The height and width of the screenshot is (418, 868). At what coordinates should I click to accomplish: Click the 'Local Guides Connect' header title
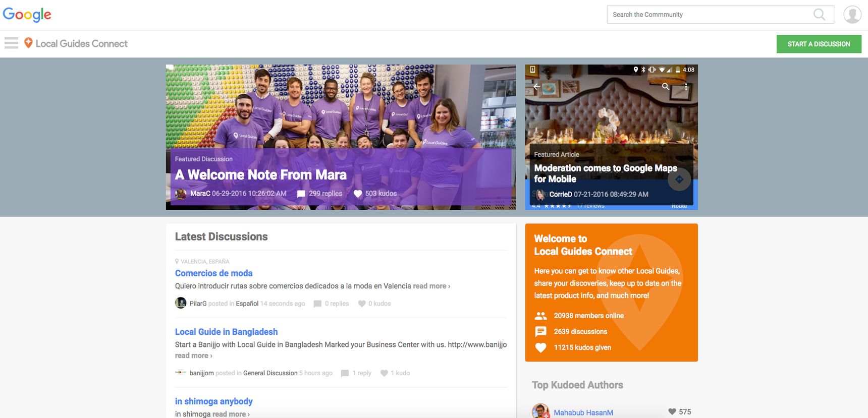point(82,43)
